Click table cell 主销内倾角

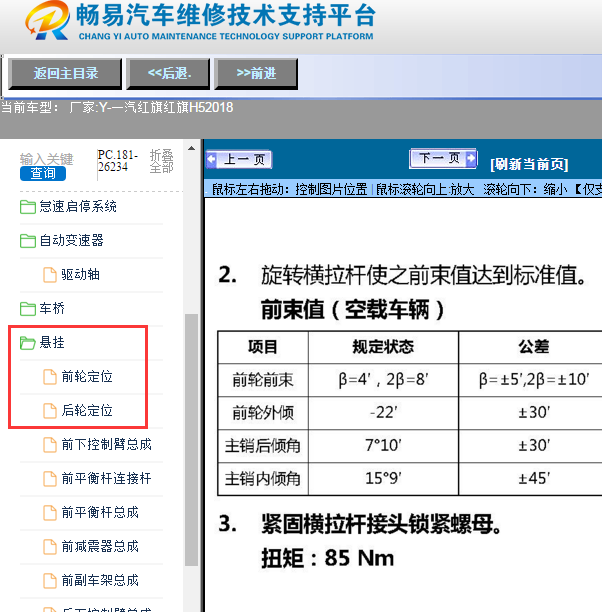(263, 479)
